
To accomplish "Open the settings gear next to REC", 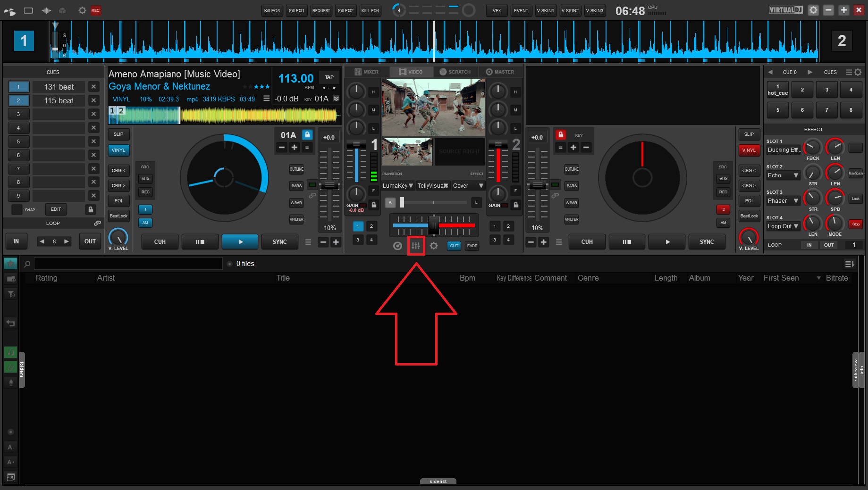I will (82, 10).
